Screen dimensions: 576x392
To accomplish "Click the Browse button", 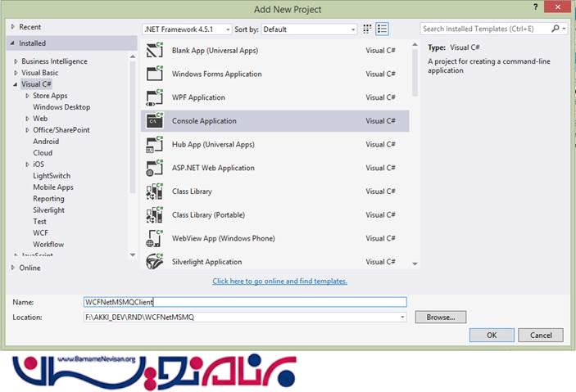I will click(440, 317).
